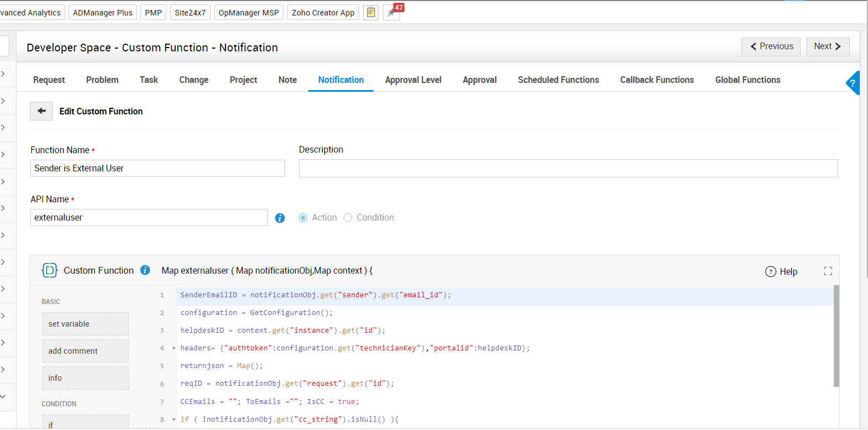Open the blue help question-mark side tab
Screen dimensions: 868x430
(x=853, y=83)
